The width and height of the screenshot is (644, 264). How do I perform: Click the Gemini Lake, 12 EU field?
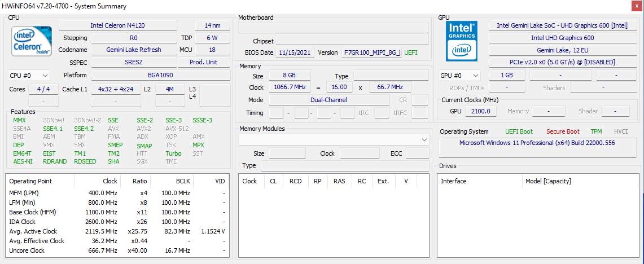coord(562,50)
